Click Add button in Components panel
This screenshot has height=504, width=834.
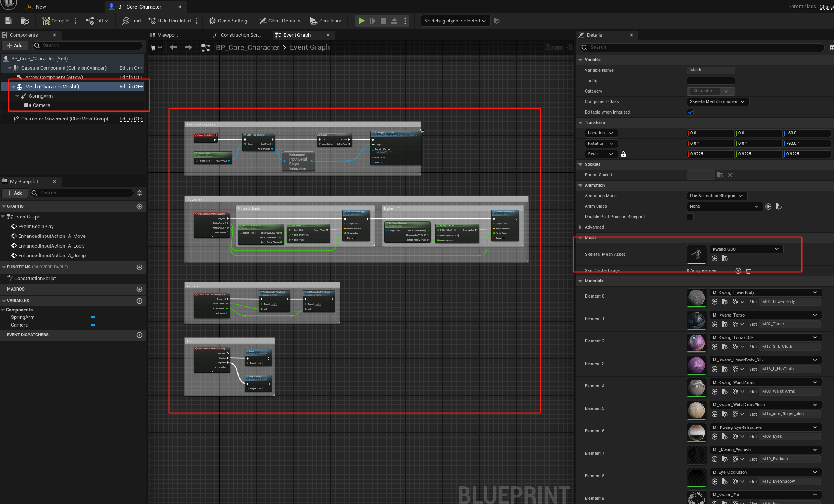15,46
